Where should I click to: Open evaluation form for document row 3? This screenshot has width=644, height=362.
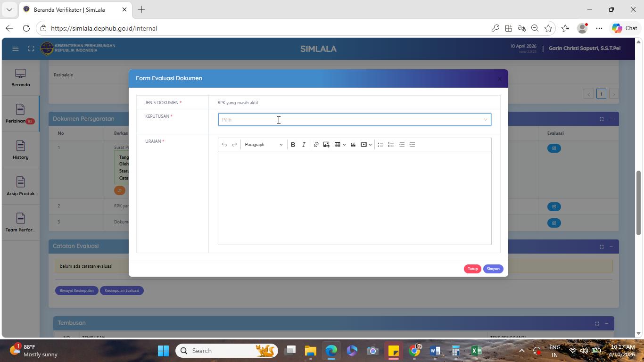tap(554, 222)
